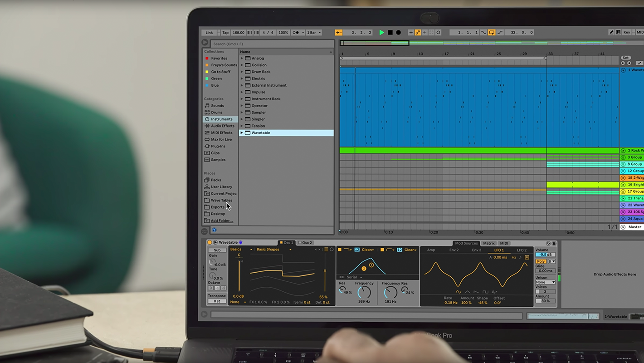Click the Tap tempo button

(x=225, y=33)
